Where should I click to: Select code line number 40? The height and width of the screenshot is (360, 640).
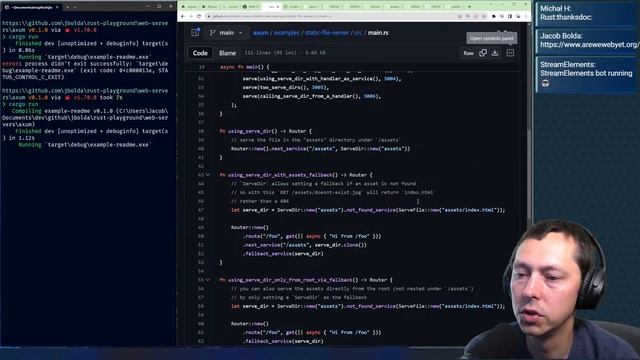(x=201, y=149)
